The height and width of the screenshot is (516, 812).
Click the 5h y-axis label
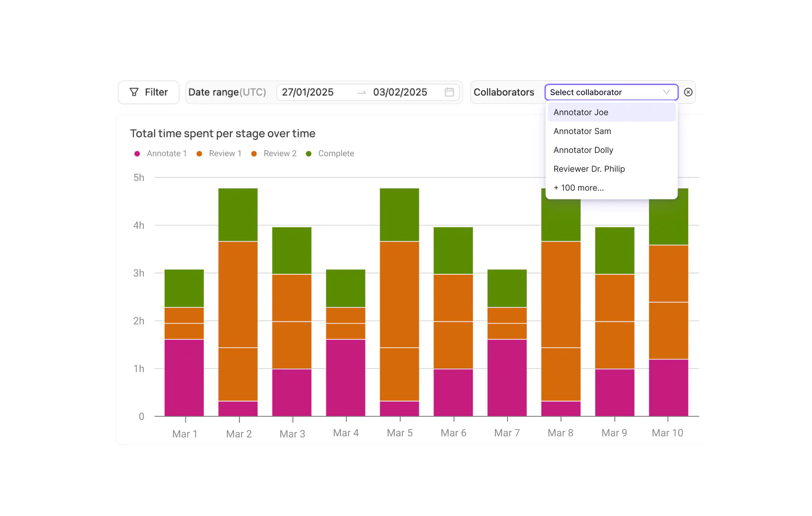tap(139, 178)
